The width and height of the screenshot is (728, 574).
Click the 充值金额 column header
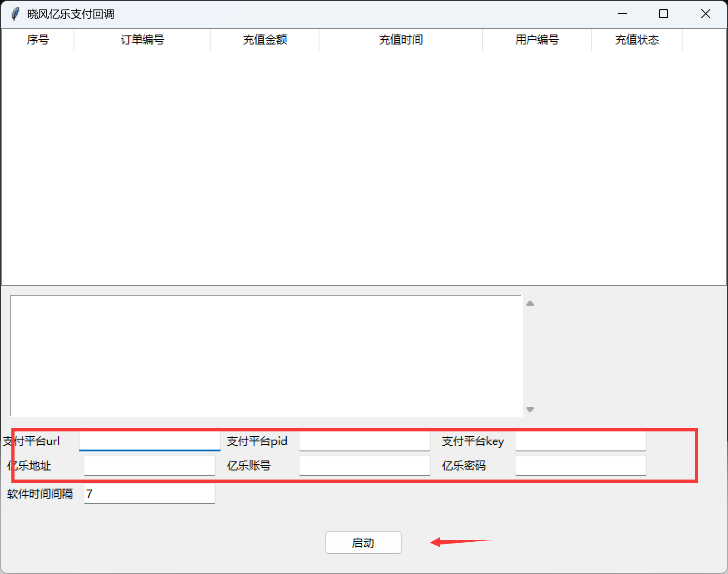(x=265, y=40)
